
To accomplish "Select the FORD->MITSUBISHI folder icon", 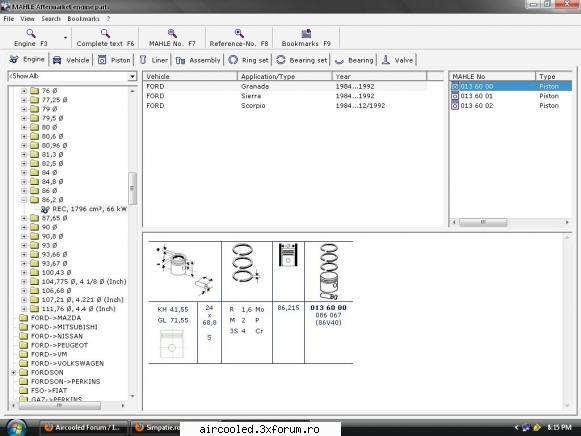I will [23, 327].
